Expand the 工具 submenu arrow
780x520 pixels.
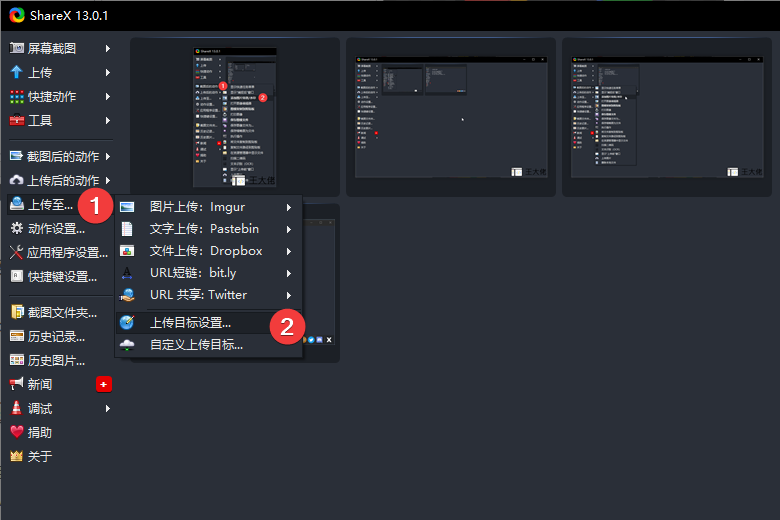(107, 120)
